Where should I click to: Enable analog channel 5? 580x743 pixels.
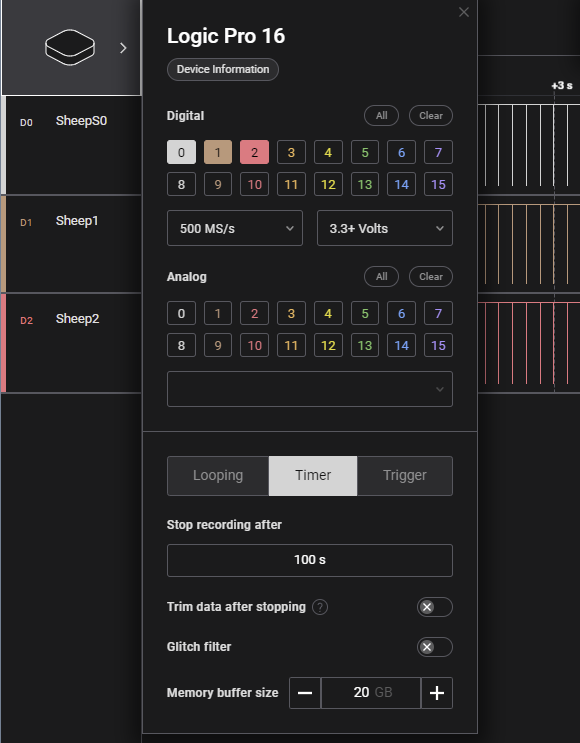365,313
